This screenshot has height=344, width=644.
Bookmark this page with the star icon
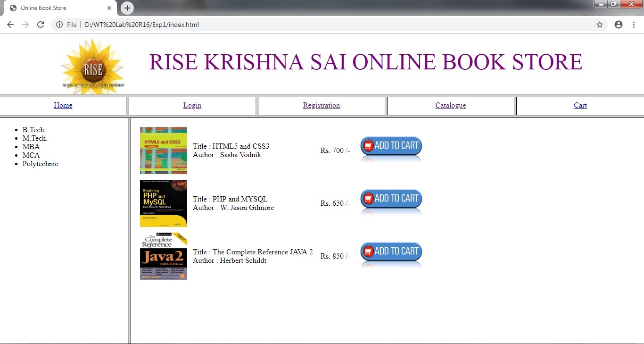(x=599, y=25)
